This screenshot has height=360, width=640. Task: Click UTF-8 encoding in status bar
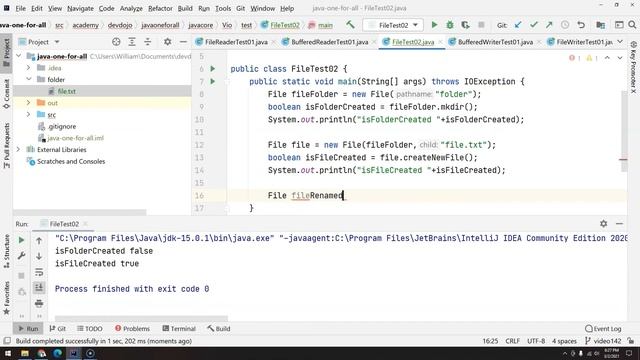(536, 341)
